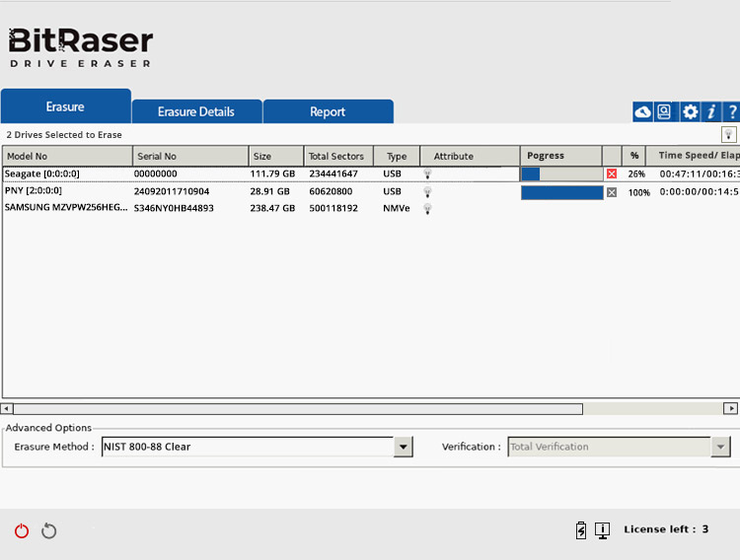Click the 238.47 GB size cell
Image resolution: width=740 pixels, height=560 pixels.
272,209
